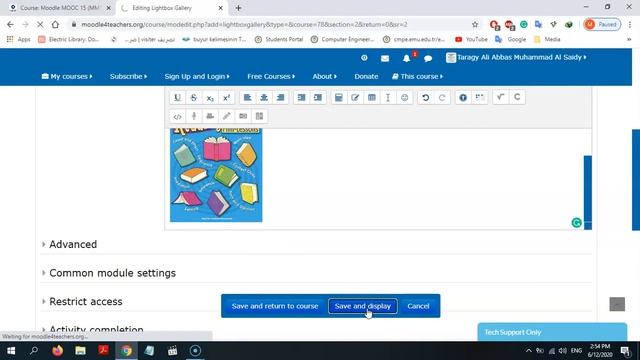Screen dimensions: 640x360
Task: Open Chrome three-dot menu
Action: [x=630, y=24]
